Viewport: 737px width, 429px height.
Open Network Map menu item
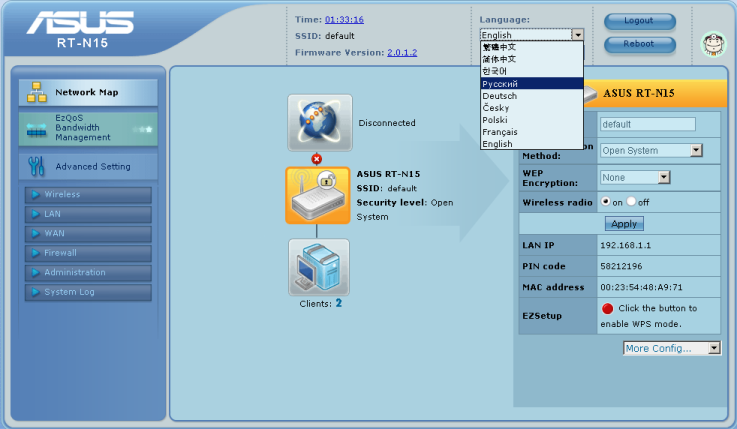tap(88, 93)
